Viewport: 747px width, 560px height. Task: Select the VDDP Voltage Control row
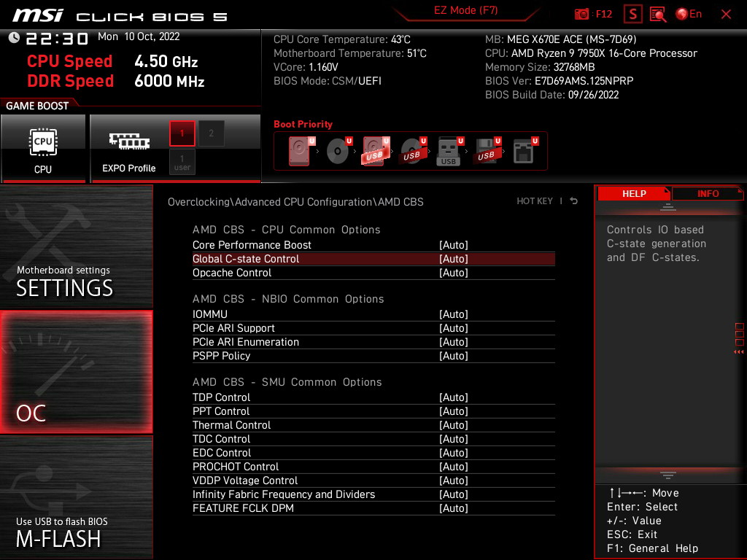(373, 480)
